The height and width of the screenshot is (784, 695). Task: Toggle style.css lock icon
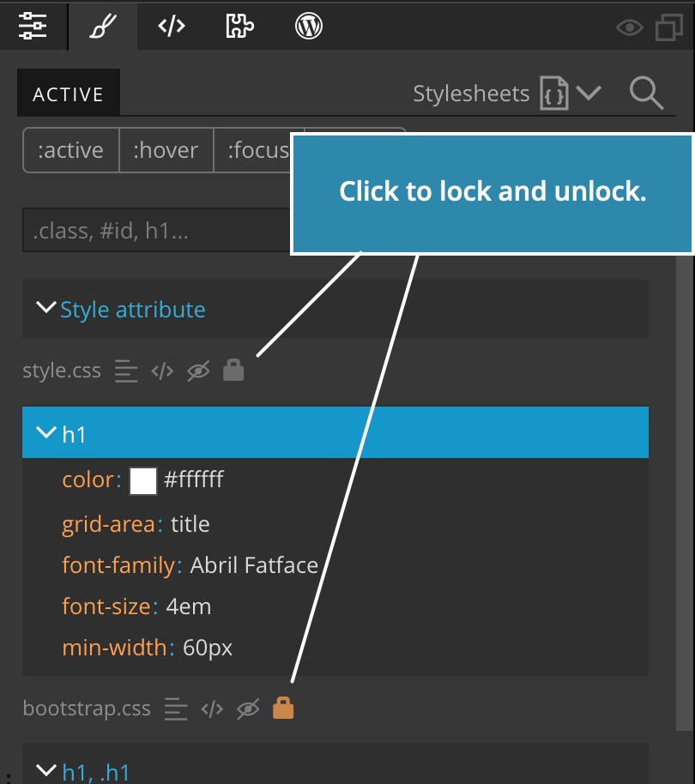point(233,370)
